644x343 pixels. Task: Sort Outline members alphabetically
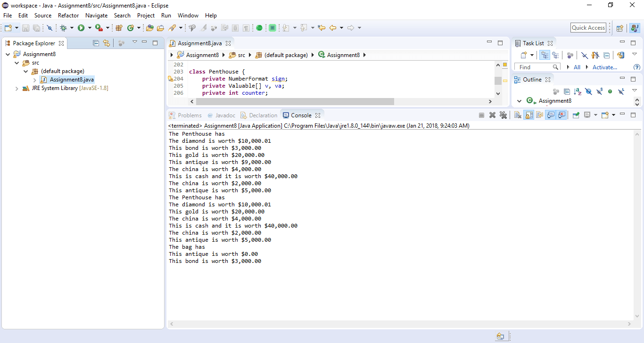pyautogui.click(x=578, y=91)
